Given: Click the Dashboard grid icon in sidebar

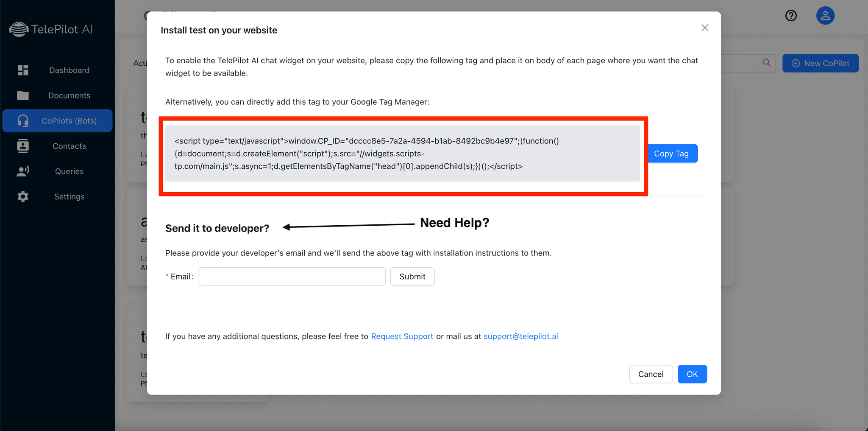Looking at the screenshot, I should click(23, 70).
